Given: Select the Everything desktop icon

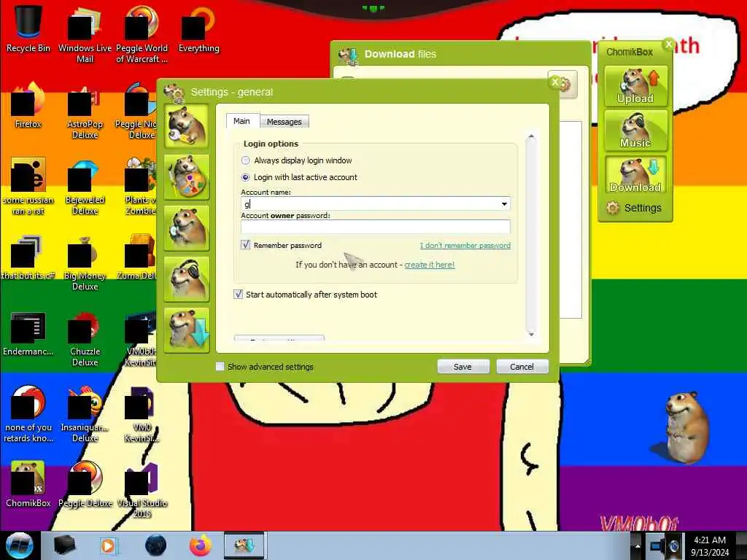Looking at the screenshot, I should [198, 28].
